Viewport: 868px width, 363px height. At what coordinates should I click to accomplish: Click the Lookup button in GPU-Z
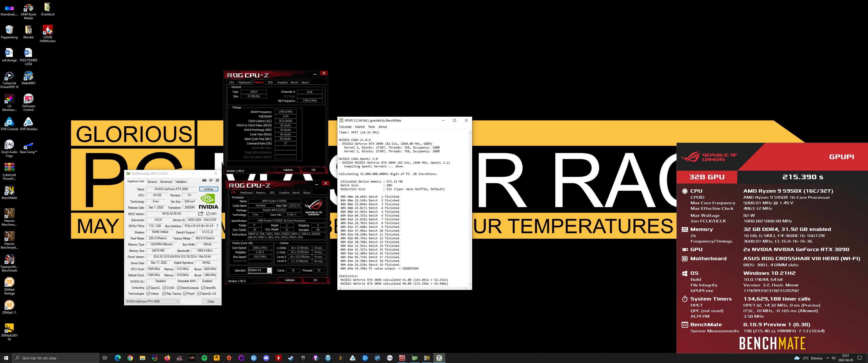[209, 189]
